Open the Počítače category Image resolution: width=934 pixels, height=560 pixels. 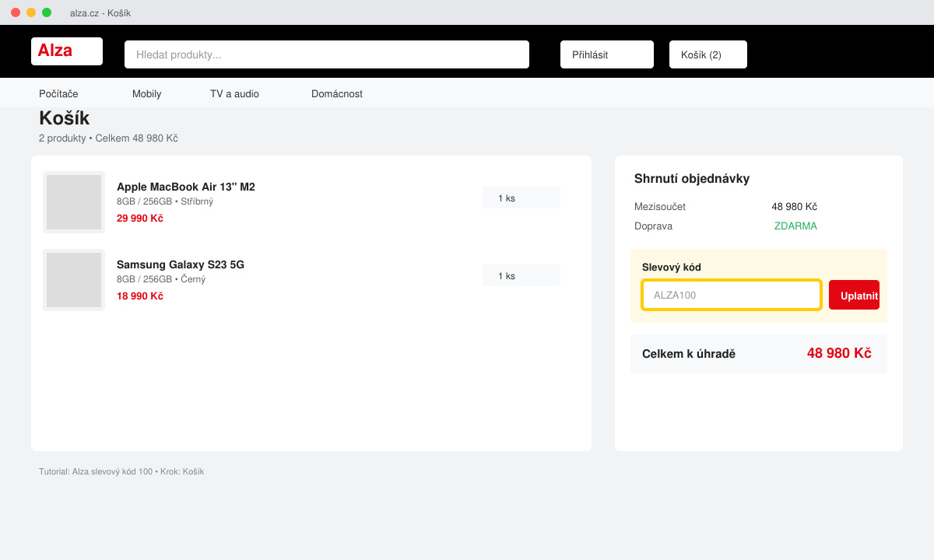[58, 94]
